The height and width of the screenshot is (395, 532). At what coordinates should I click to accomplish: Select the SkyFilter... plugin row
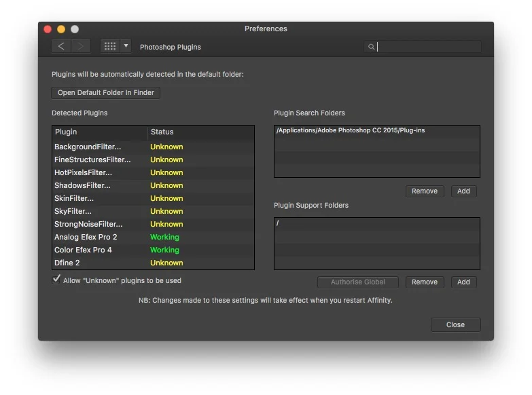coord(153,211)
